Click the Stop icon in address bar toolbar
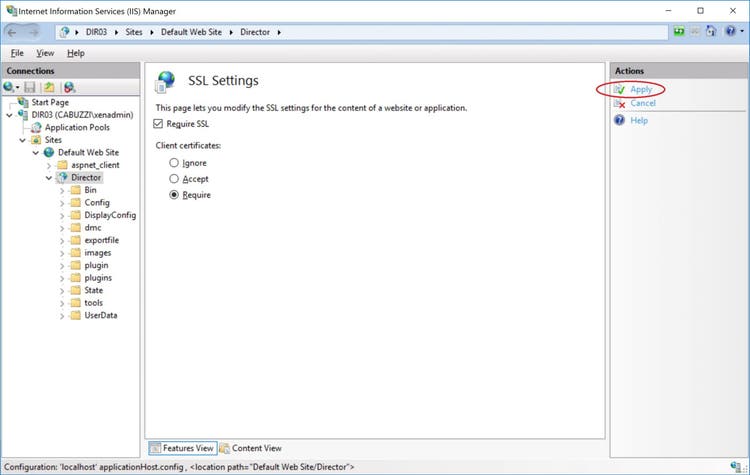The height and width of the screenshot is (475, 750). (x=695, y=32)
